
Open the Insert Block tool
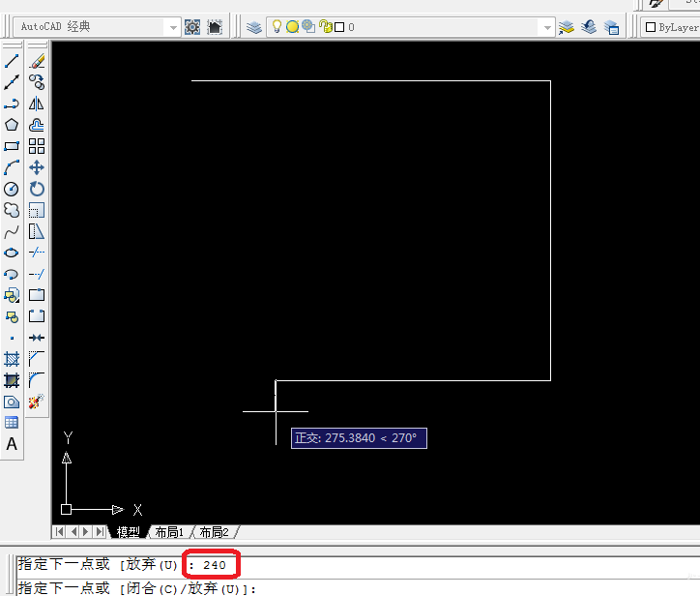pyautogui.click(x=12, y=295)
